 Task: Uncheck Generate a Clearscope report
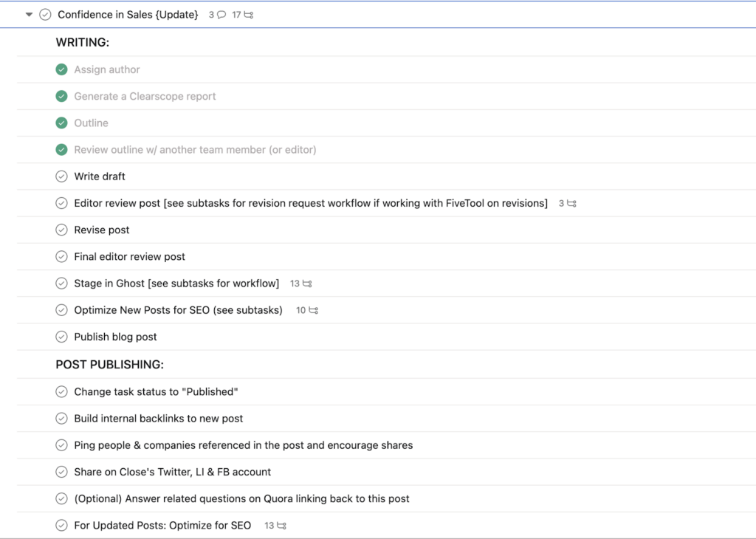[62, 96]
